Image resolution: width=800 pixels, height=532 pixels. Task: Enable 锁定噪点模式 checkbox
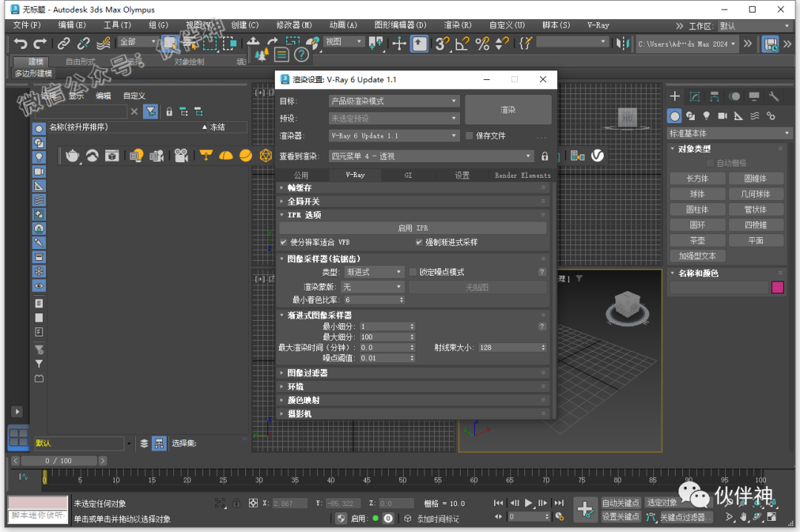(413, 272)
